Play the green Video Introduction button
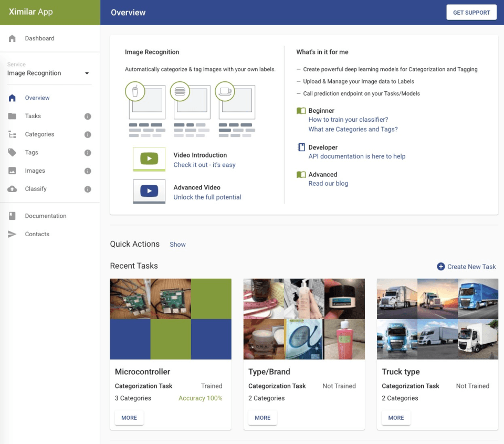The height and width of the screenshot is (444, 504). [x=149, y=158]
